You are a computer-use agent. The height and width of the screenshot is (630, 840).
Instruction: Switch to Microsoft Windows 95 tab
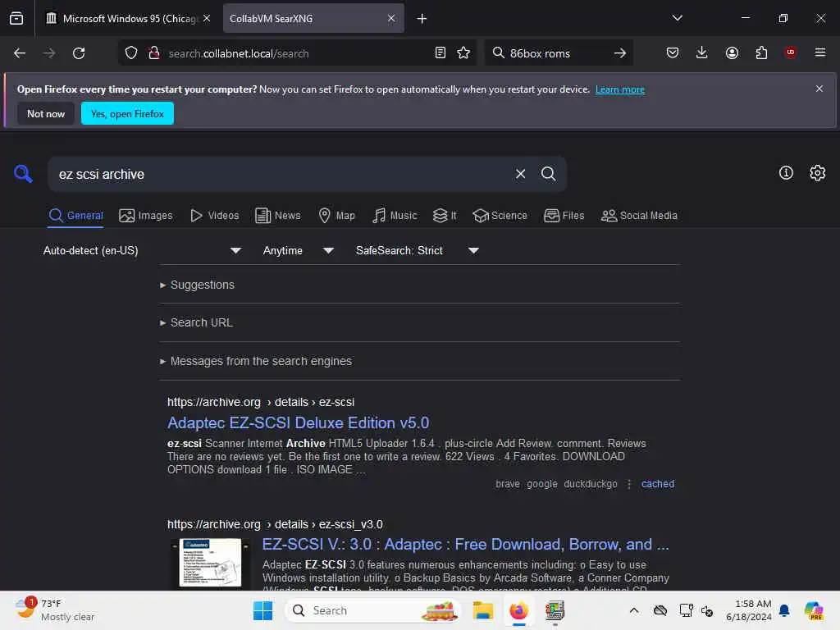pos(127,18)
